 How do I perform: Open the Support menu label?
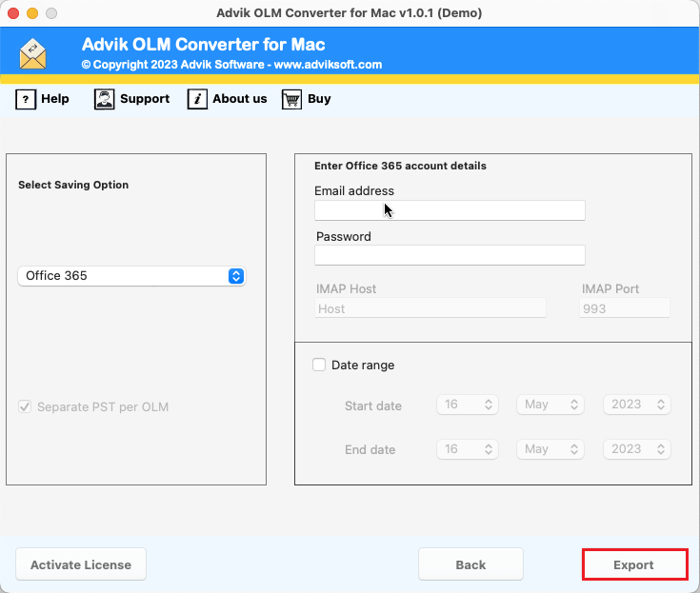145,99
